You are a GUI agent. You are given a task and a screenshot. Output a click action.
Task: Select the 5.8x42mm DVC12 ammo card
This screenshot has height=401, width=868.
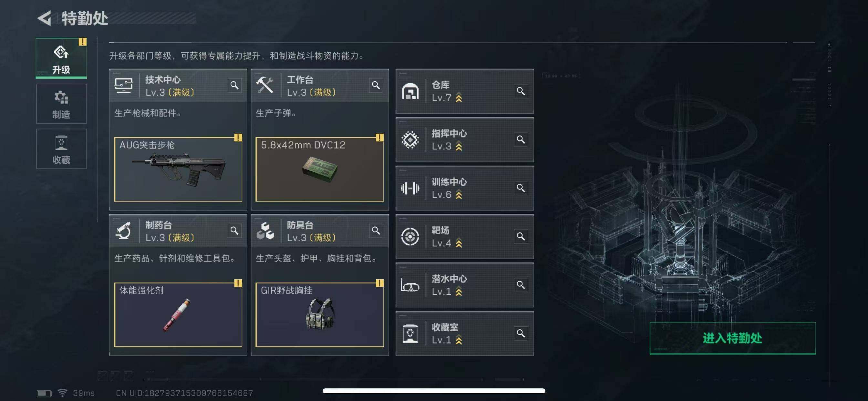tap(319, 169)
